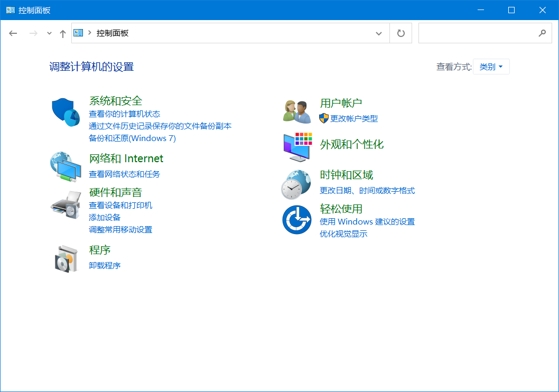Open the 外观和个性化 heading link
Viewport: 559px width, 392px height.
click(351, 144)
